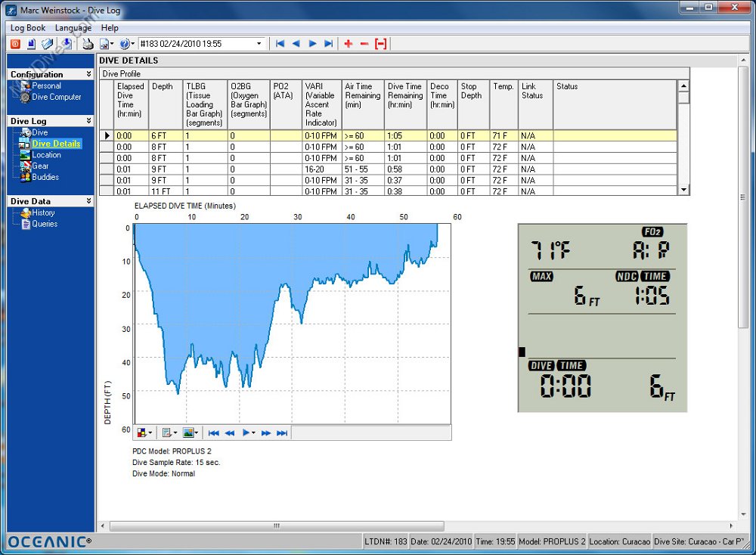756x555 pixels.
Task: Open Gear in the sidebar
Action: click(x=40, y=166)
